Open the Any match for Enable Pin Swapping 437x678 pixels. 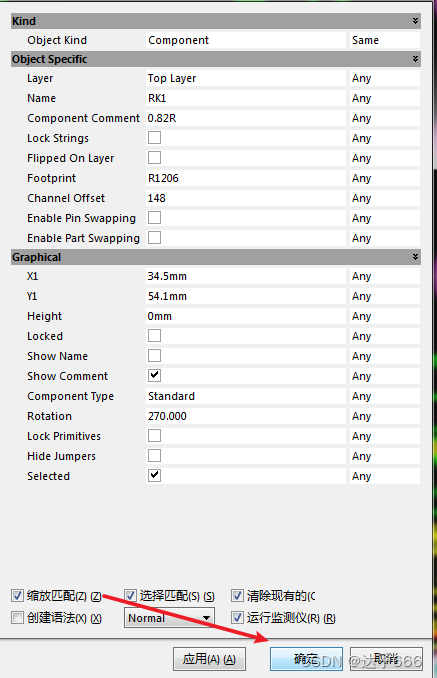click(x=385, y=218)
